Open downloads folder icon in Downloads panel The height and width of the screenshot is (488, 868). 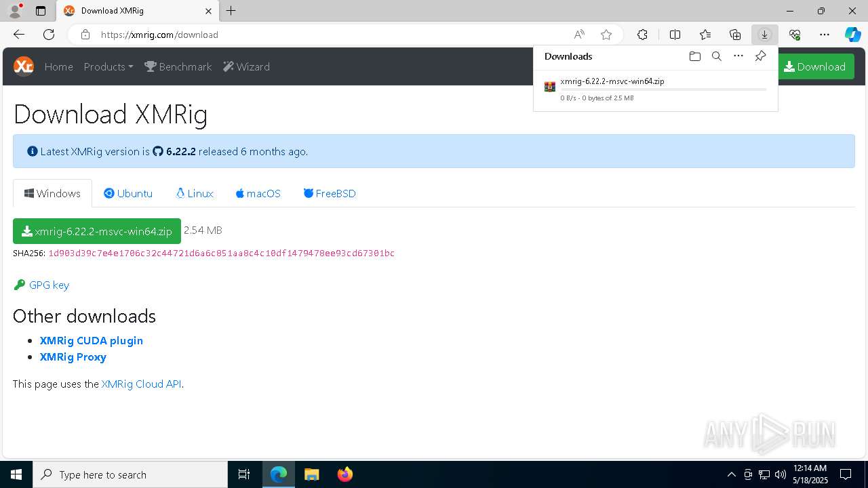pos(694,56)
